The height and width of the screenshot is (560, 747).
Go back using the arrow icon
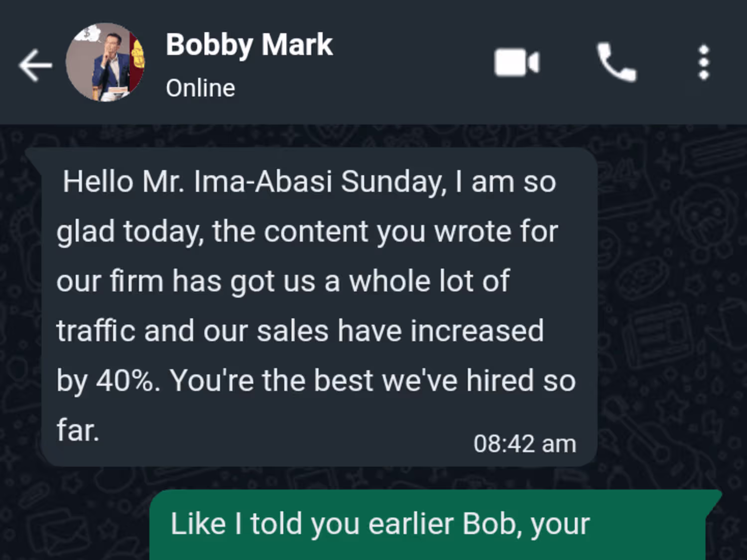(35, 64)
